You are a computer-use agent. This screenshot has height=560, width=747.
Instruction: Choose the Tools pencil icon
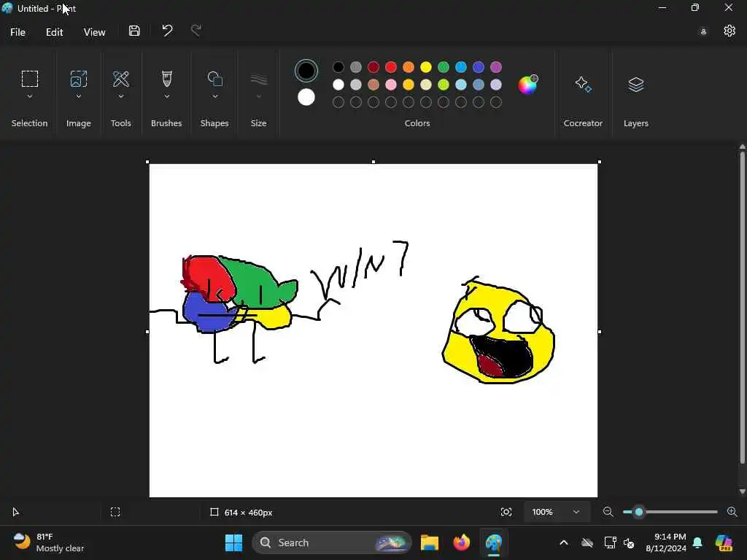(121, 79)
